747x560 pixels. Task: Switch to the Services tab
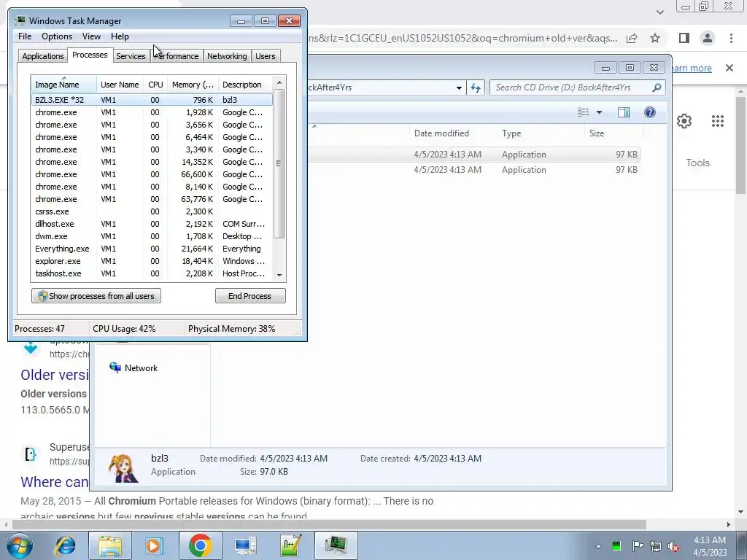pyautogui.click(x=131, y=55)
